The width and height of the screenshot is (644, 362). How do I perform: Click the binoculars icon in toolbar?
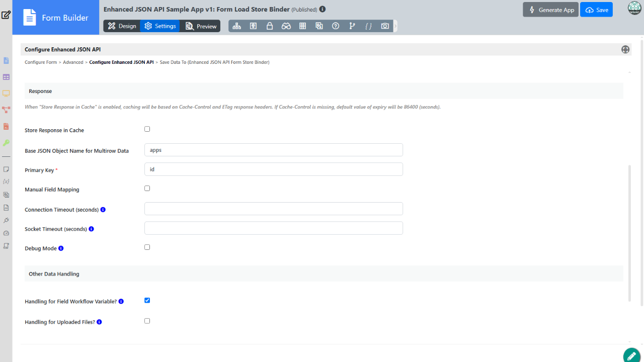point(286,26)
